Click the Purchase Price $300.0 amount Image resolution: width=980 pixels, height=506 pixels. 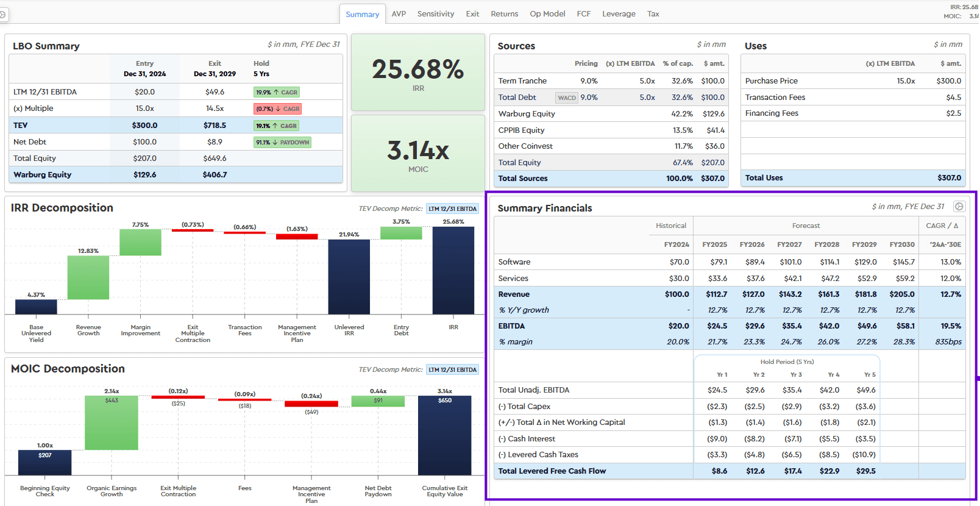pyautogui.click(x=948, y=81)
